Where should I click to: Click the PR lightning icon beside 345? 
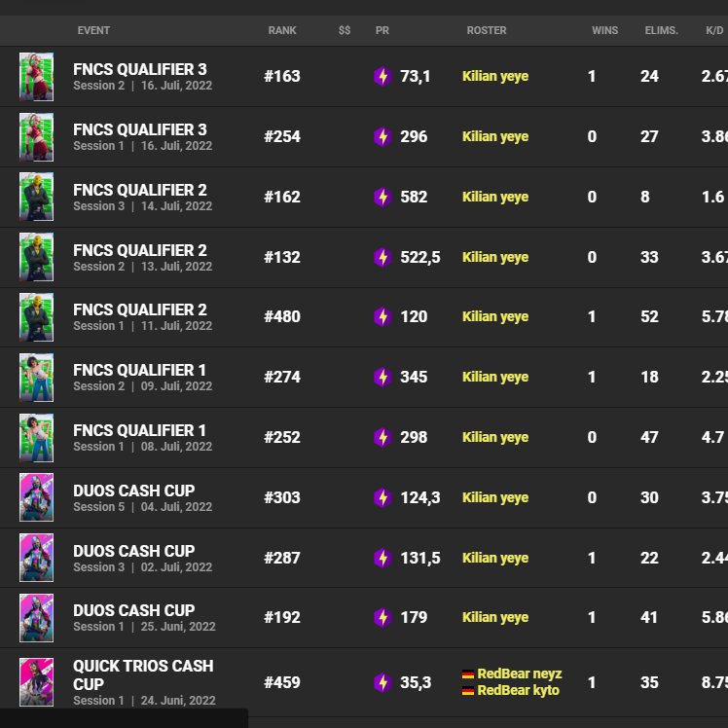click(x=382, y=377)
